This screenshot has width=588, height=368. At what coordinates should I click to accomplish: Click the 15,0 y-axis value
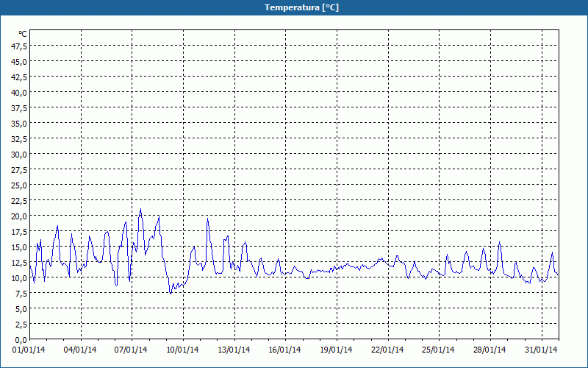(x=20, y=247)
